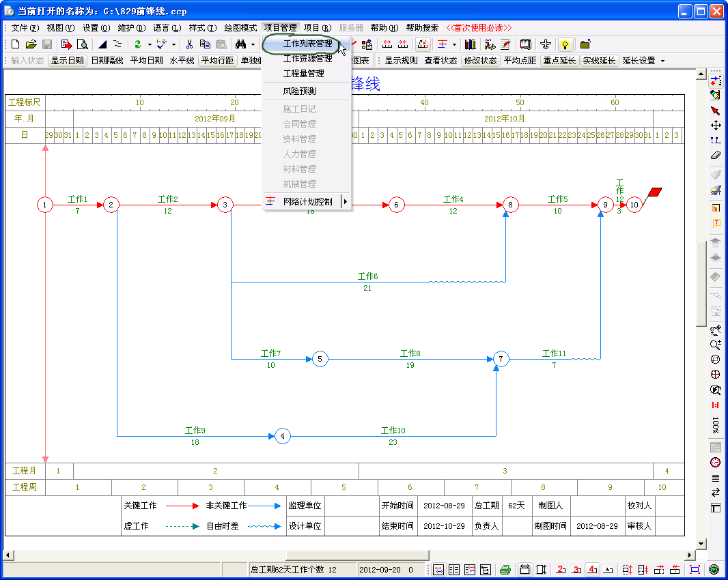
Task: Toggle the 修改状态 button
Action: (481, 61)
